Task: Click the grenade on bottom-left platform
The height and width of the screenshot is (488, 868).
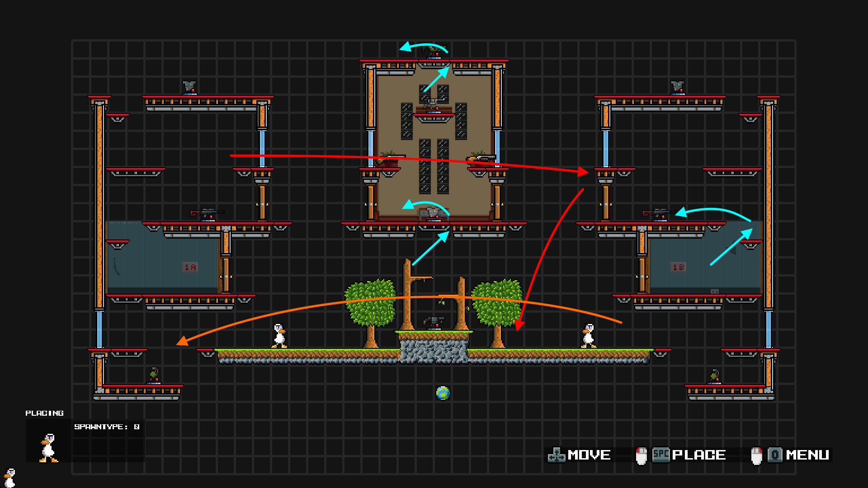Action: click(154, 375)
